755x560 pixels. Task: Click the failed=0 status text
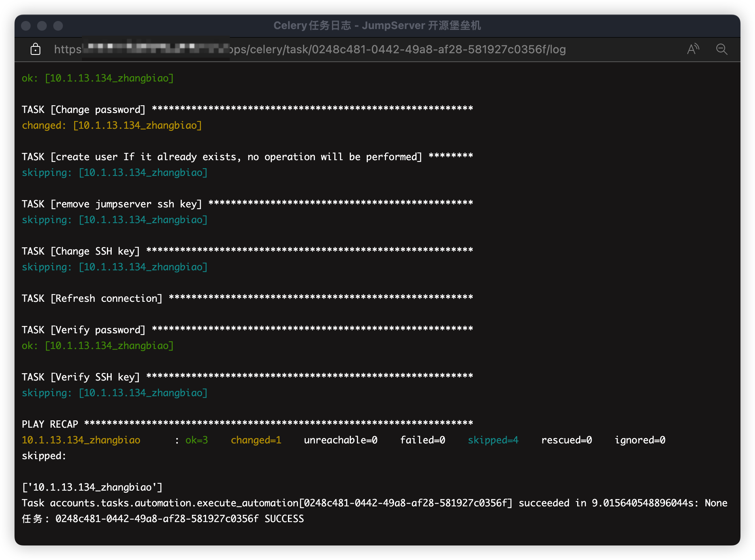(422, 440)
